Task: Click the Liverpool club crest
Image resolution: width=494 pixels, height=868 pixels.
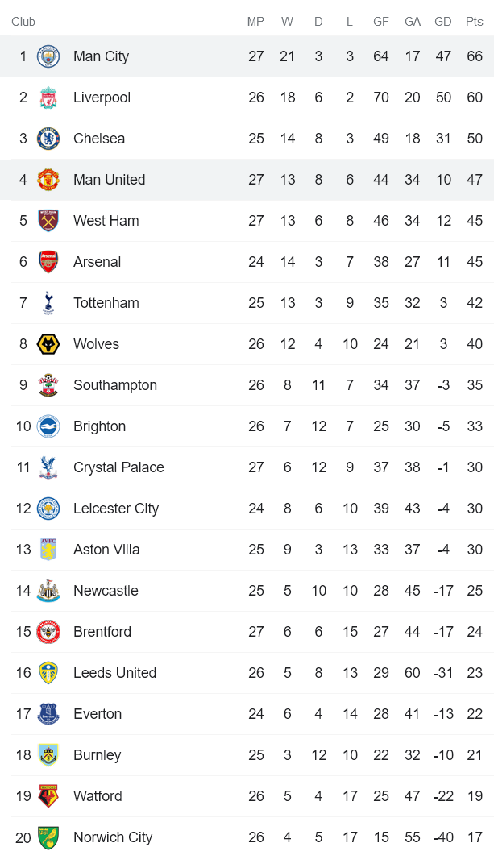Action: tap(48, 98)
